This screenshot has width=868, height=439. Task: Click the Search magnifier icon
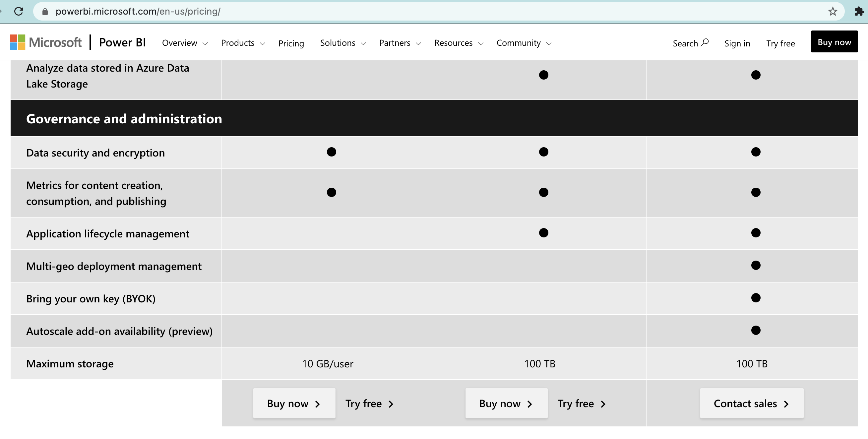[705, 42]
